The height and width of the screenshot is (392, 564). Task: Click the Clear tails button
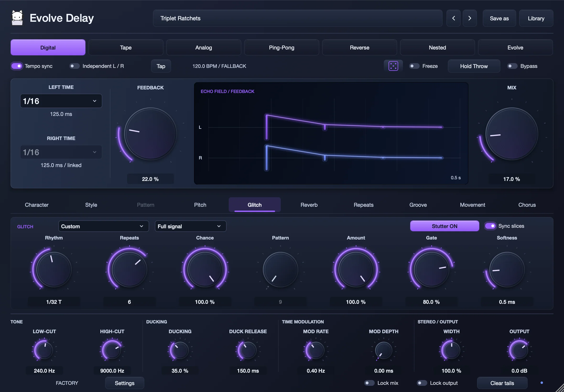click(x=502, y=383)
